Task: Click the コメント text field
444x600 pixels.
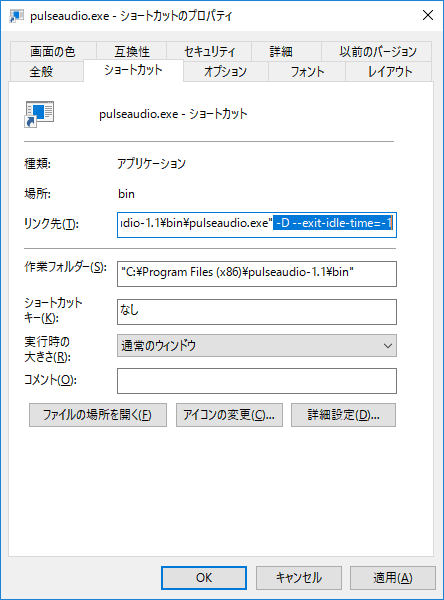Action: click(x=257, y=381)
